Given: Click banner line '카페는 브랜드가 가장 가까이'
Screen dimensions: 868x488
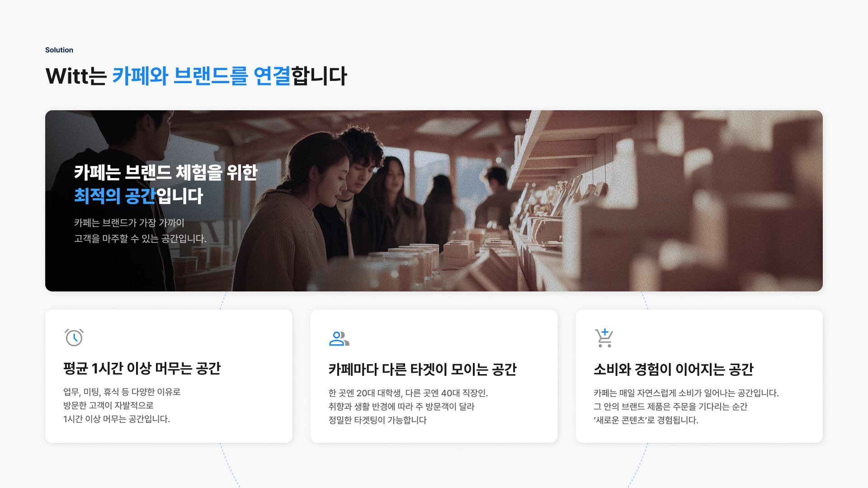Looking at the screenshot, I should pos(129,223).
